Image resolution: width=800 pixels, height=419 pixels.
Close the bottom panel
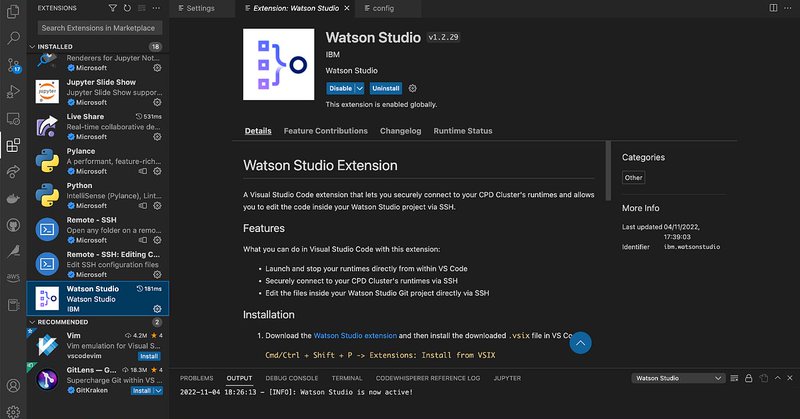click(790, 378)
